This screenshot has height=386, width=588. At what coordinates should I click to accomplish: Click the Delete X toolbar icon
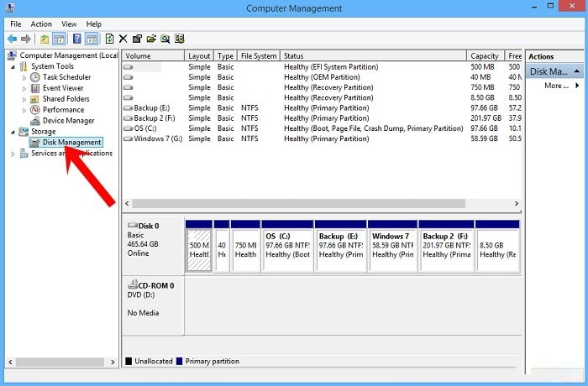pos(123,39)
